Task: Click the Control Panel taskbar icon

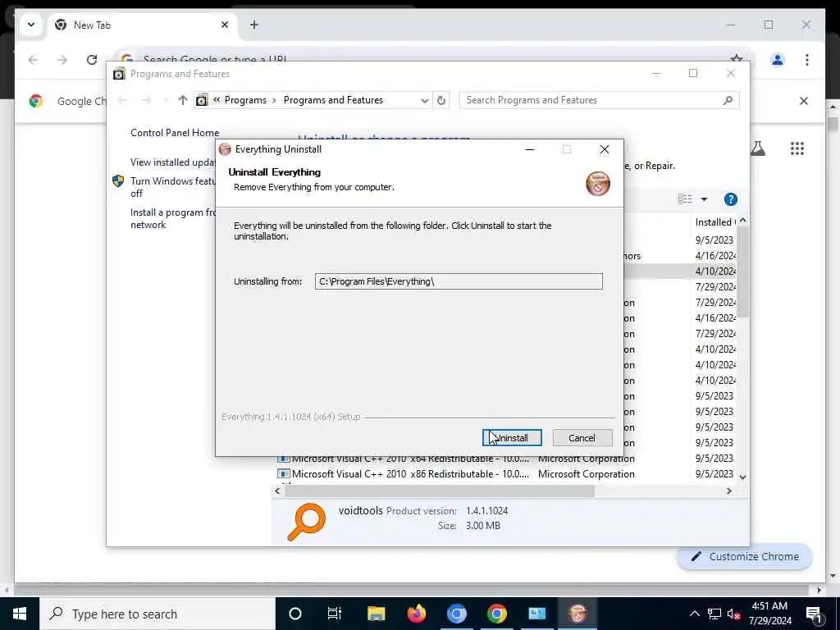Action: tap(536, 614)
